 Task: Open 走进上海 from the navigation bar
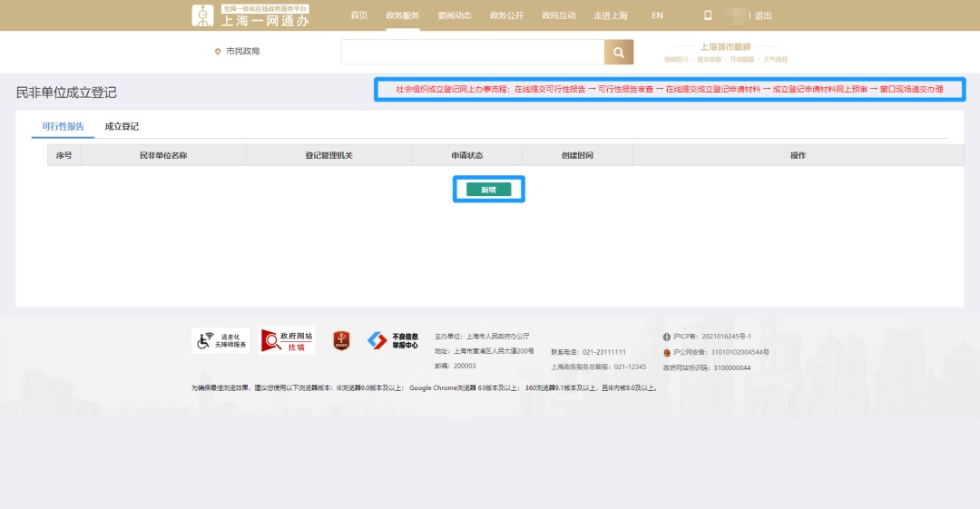tap(611, 15)
